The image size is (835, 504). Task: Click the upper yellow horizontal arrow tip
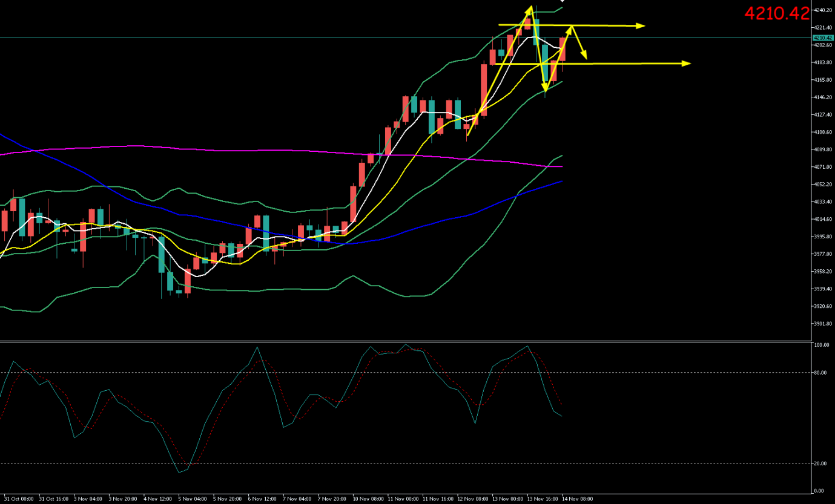(x=643, y=25)
